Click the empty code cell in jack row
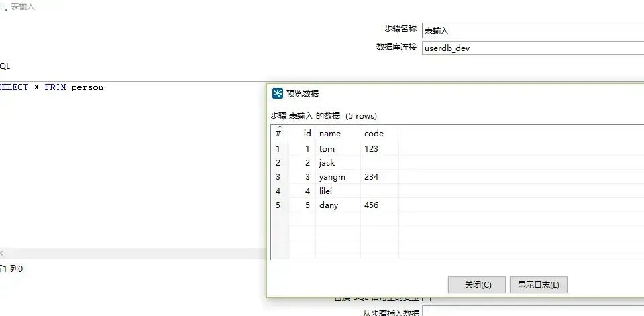This screenshot has width=644, height=316. tap(380, 163)
